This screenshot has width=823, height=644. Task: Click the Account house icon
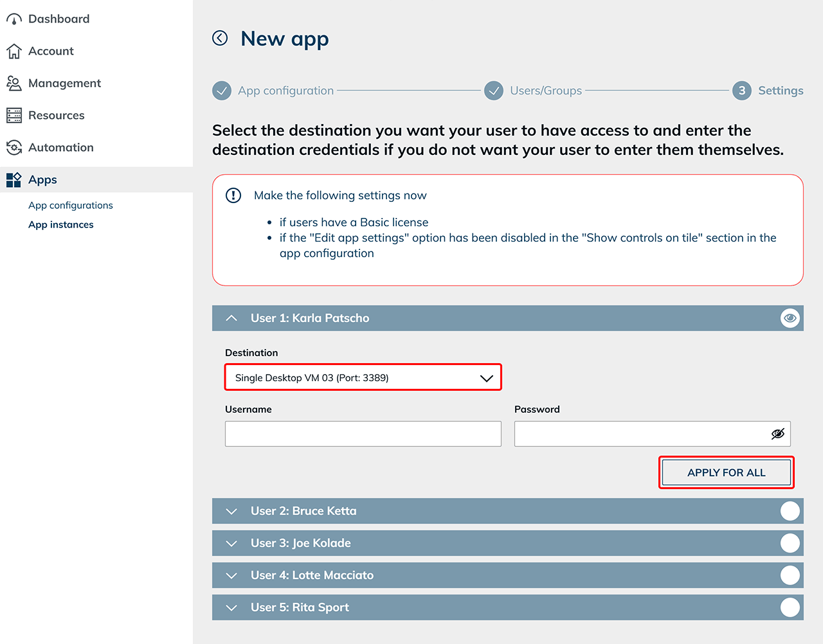[14, 51]
